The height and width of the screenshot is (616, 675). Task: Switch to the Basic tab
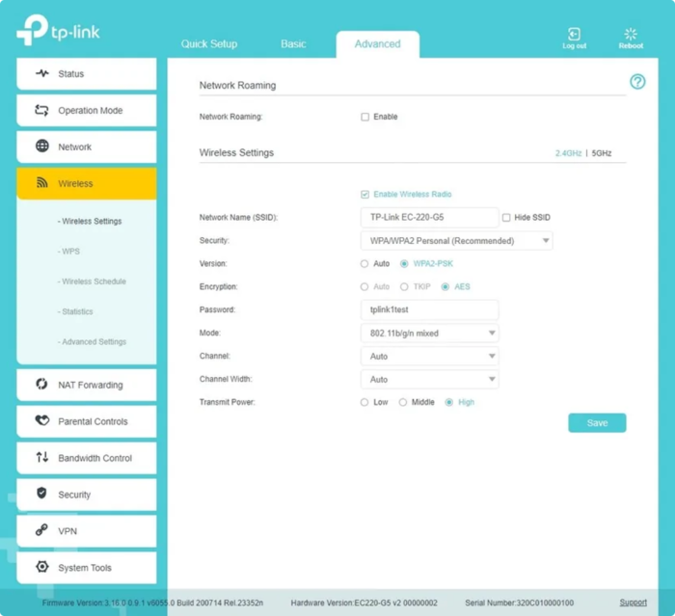293,44
